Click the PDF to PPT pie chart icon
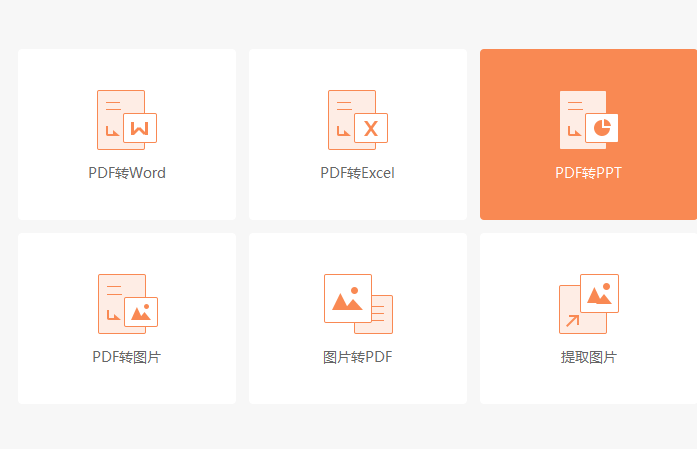 (x=589, y=120)
